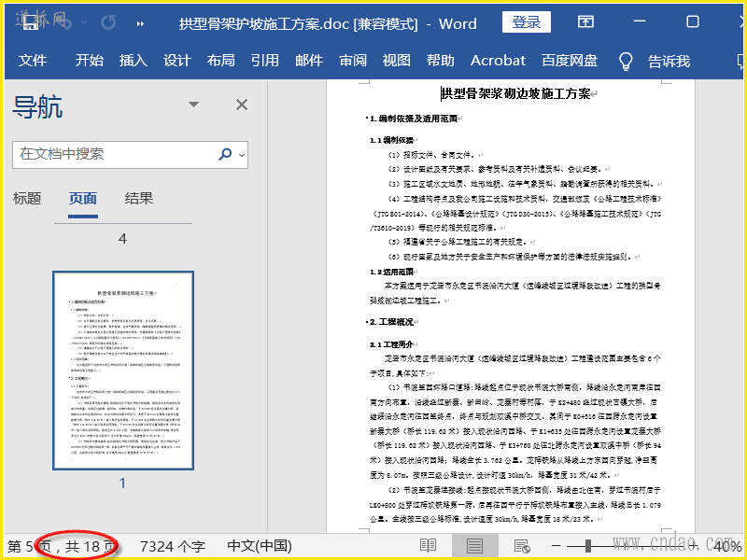Click subheading 1.2适用范围

(391, 272)
